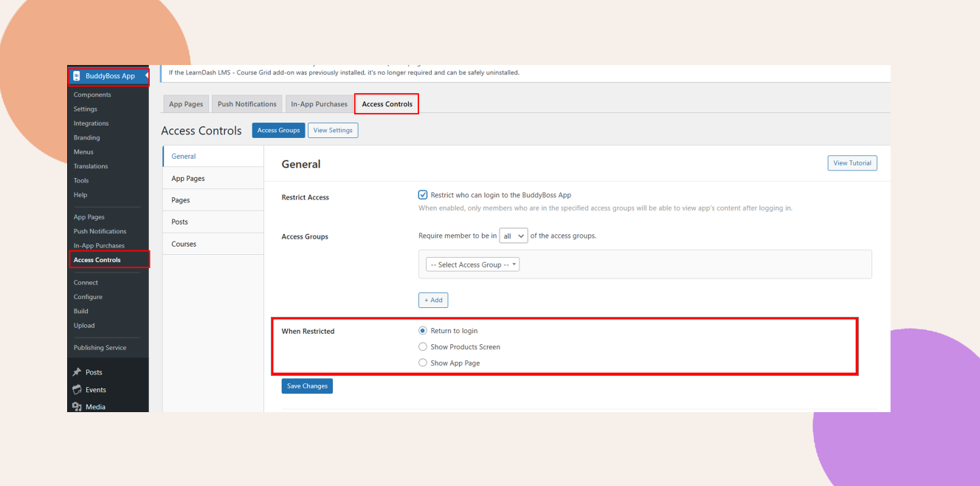
Task: Open Components in the sidebar
Action: click(x=92, y=95)
